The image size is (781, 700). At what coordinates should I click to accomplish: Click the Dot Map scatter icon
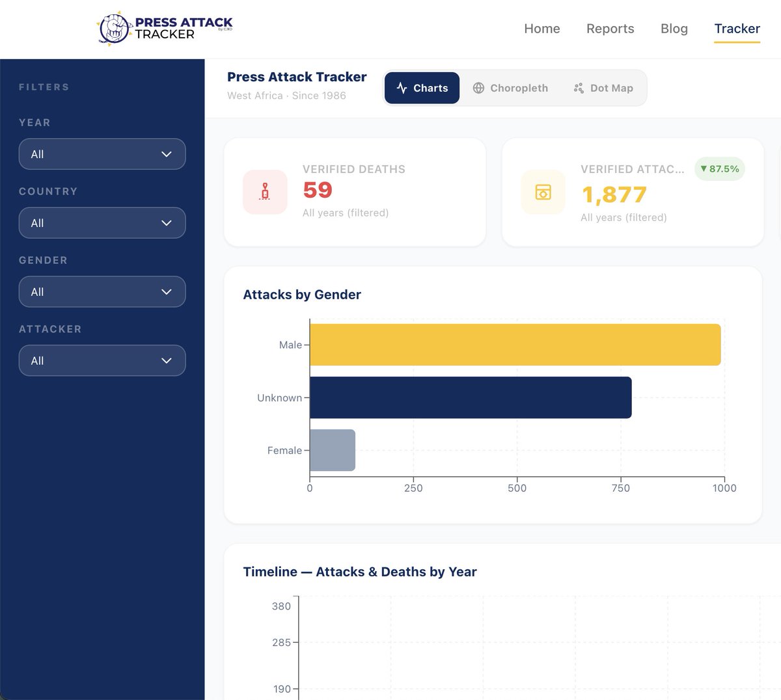click(x=579, y=88)
